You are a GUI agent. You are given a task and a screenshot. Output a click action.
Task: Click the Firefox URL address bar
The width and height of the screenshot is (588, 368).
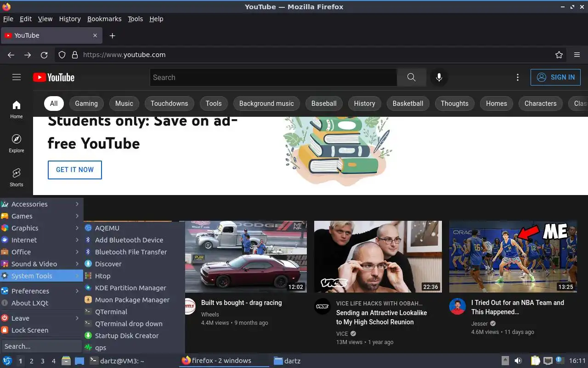[310, 55]
